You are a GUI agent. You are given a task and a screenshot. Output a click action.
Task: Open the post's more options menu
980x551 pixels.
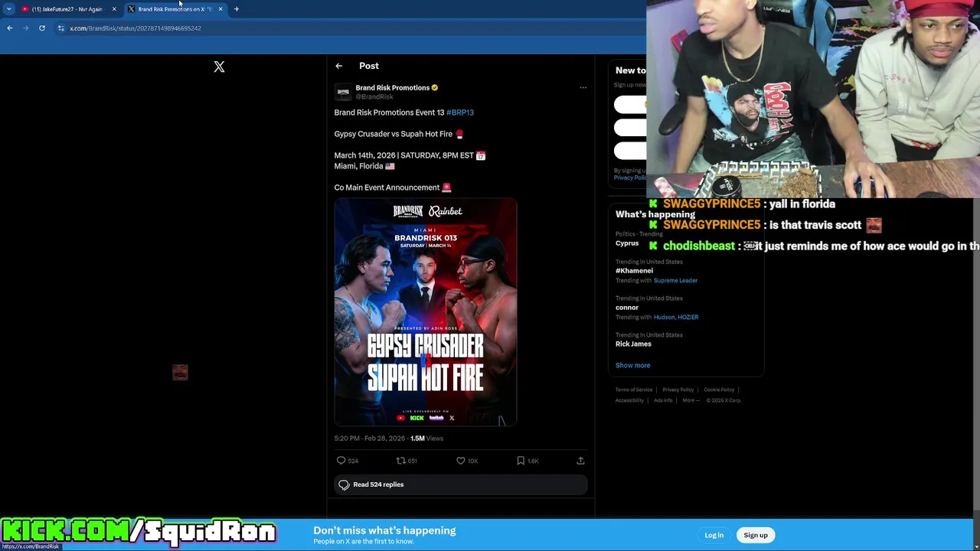tap(583, 87)
